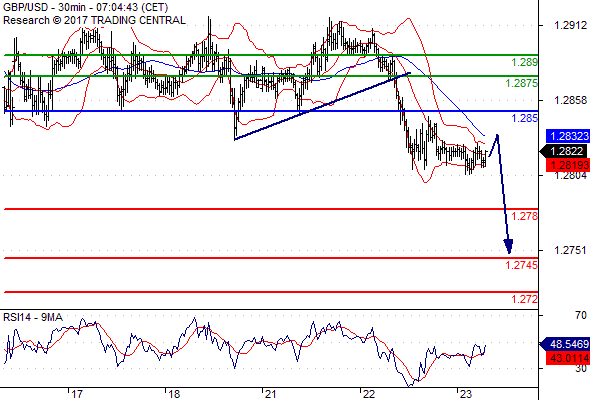The width and height of the screenshot is (590, 400).
Task: Click the date label 18 on time axis
Action: 174,394
